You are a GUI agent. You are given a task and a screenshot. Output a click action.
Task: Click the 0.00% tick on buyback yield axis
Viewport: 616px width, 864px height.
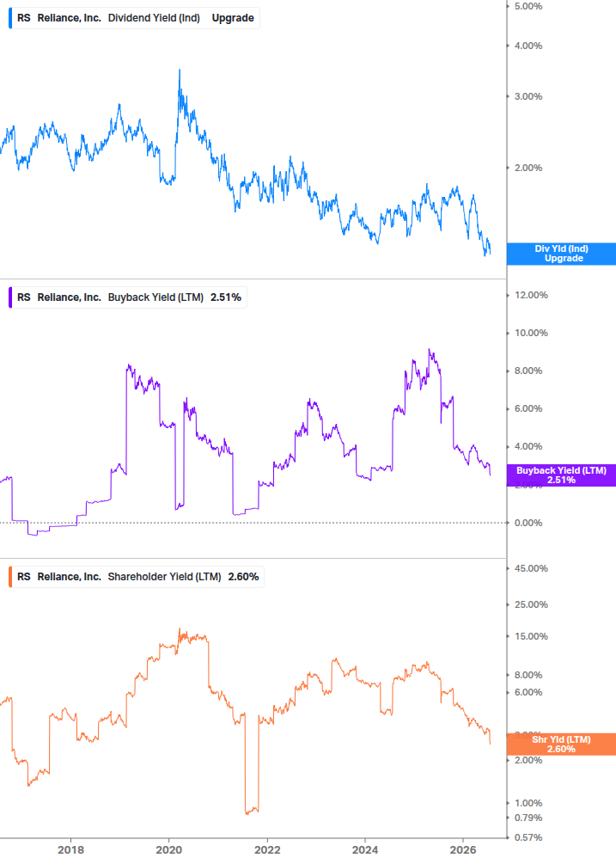(528, 523)
